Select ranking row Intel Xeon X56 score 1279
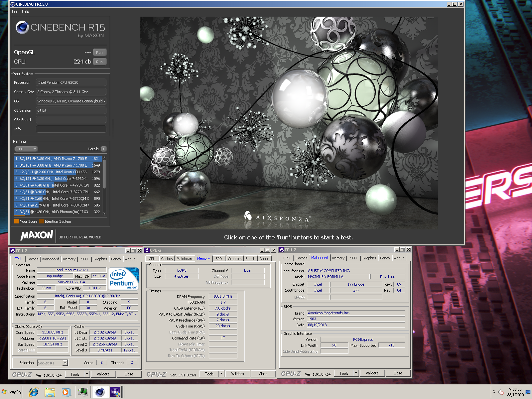 [58, 172]
